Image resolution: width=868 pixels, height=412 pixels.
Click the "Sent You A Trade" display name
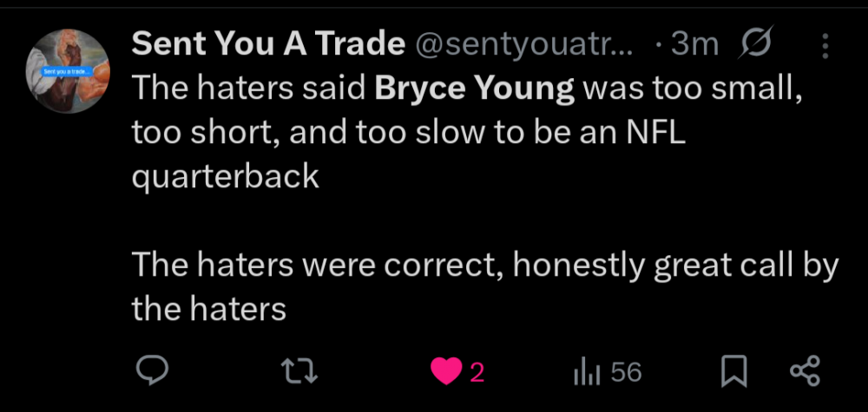pos(268,45)
